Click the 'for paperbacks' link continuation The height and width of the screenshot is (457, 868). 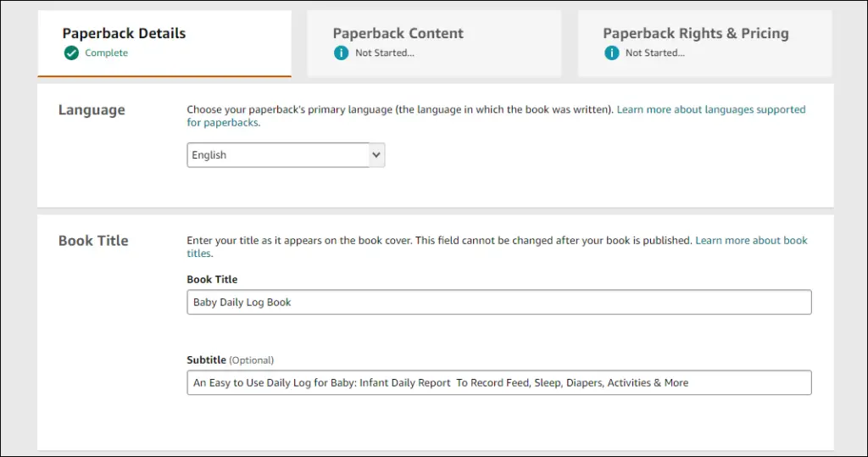click(x=223, y=122)
